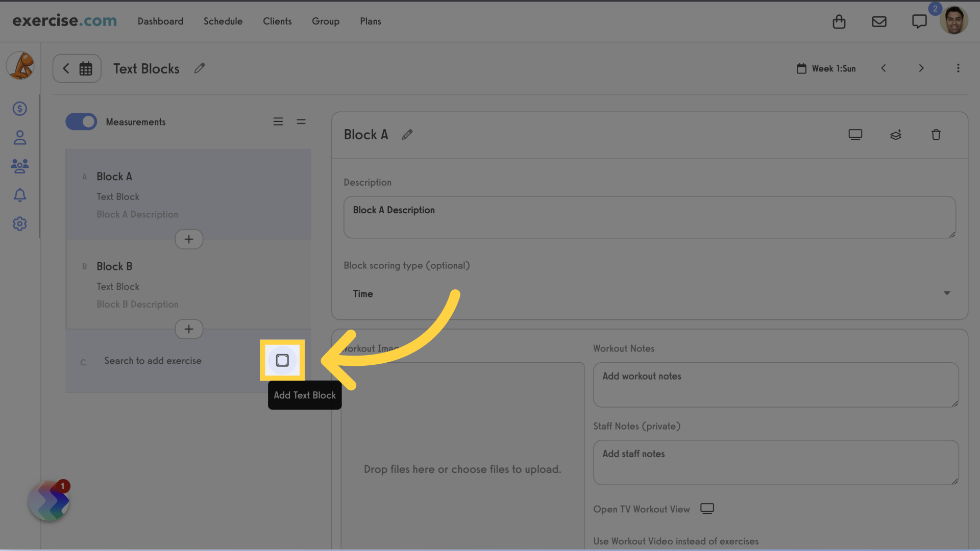Screen dimensions: 980x551
Task: Click the calendar grid view icon
Action: [x=85, y=68]
